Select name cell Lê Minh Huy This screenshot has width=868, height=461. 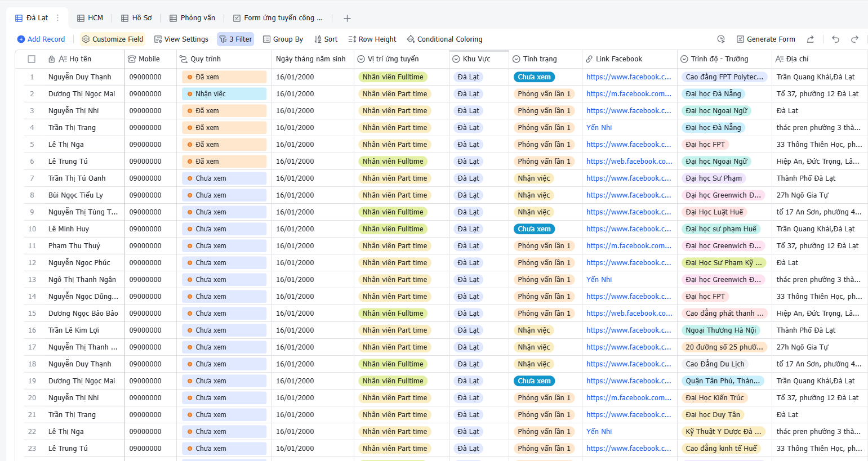tap(69, 229)
